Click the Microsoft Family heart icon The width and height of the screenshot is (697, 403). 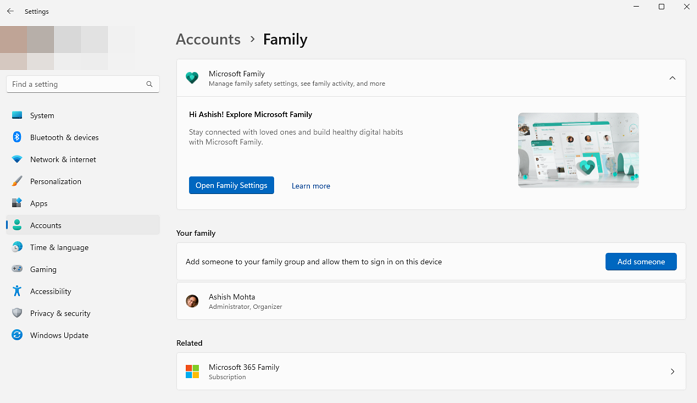[x=192, y=78]
